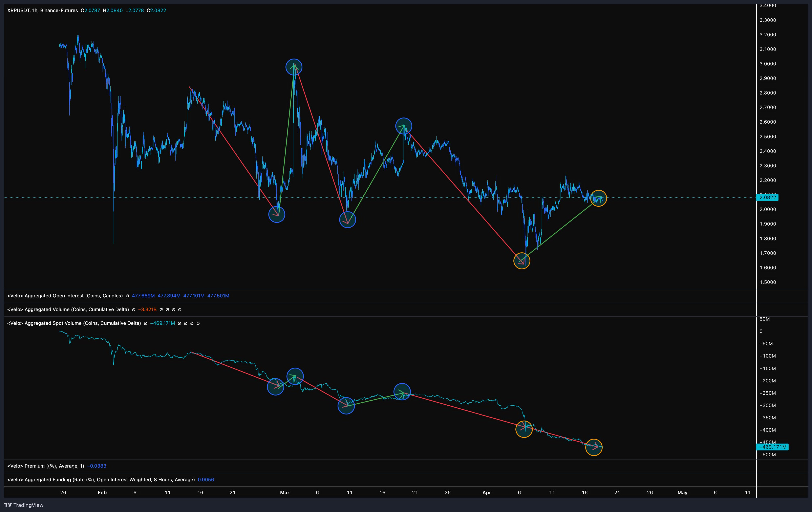Click the first blue circle on the spot volume pane

click(275, 387)
